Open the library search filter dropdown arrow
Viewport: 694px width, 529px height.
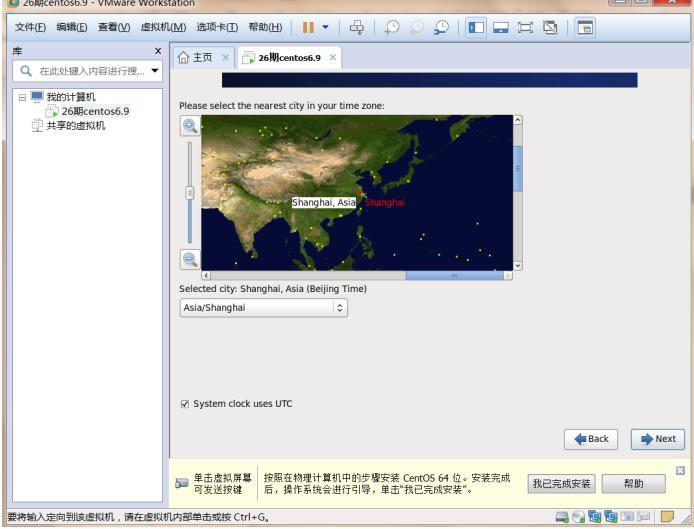155,70
